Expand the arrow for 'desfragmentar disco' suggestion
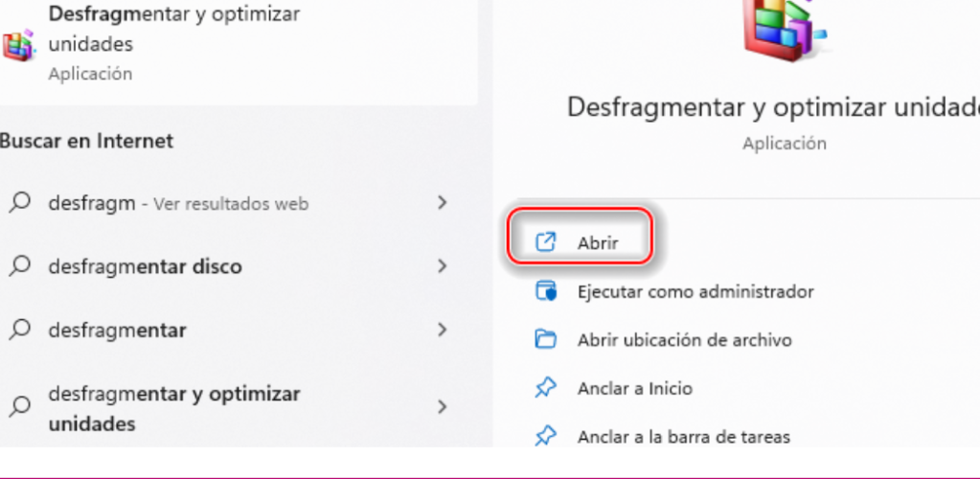This screenshot has height=479, width=980. (442, 265)
